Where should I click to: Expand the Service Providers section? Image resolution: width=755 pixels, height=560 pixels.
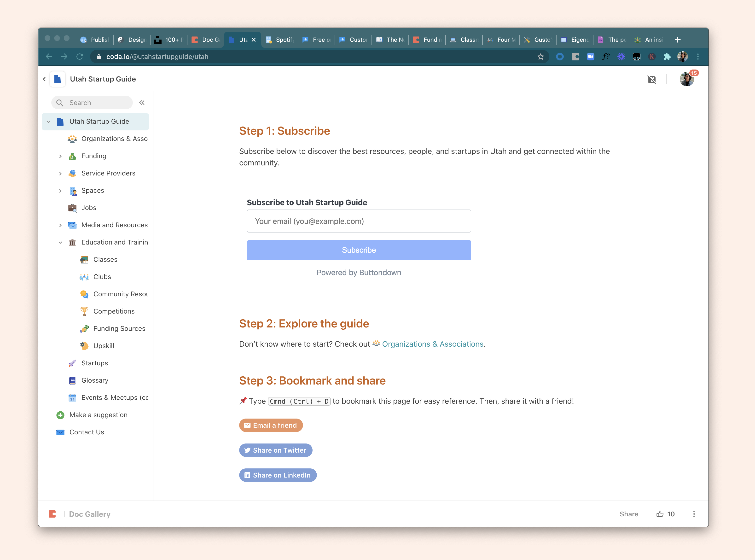[60, 174]
